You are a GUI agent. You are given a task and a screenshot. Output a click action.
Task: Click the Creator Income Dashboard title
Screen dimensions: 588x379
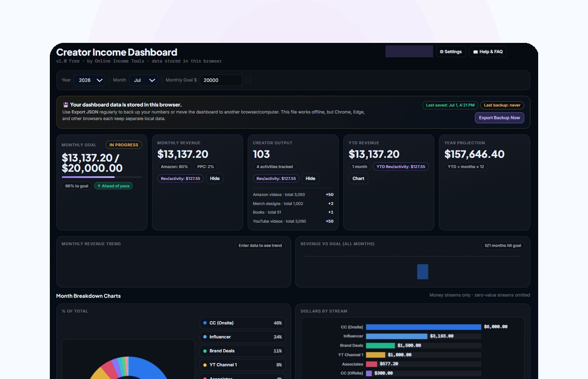[x=117, y=52]
